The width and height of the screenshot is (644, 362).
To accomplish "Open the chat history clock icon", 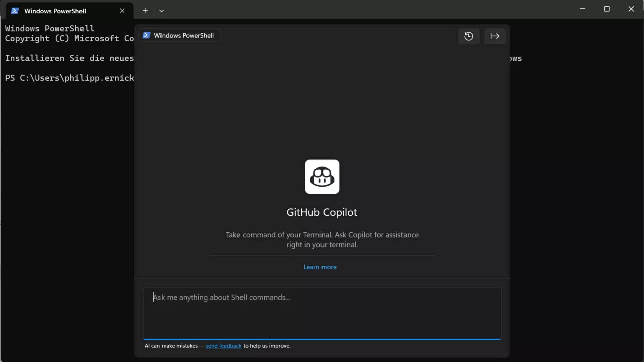I will point(469,36).
